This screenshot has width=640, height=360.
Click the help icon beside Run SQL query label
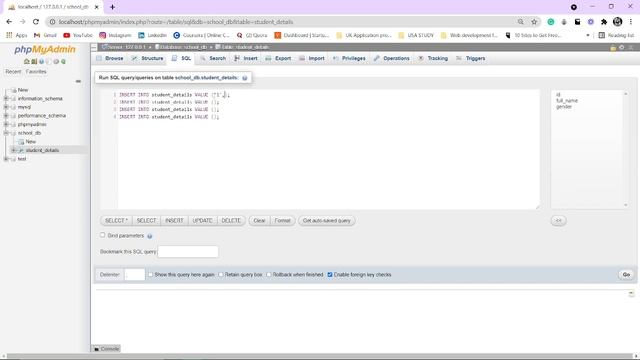[x=244, y=78]
